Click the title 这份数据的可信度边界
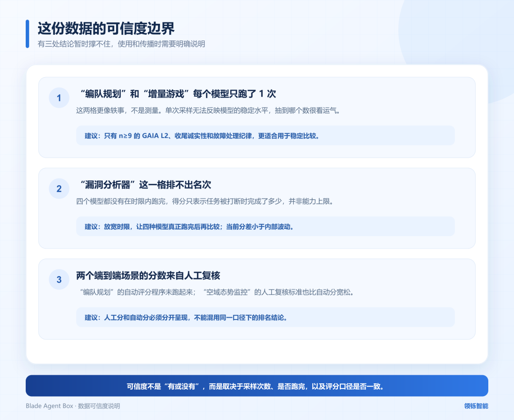The height and width of the screenshot is (420, 514). tap(106, 29)
